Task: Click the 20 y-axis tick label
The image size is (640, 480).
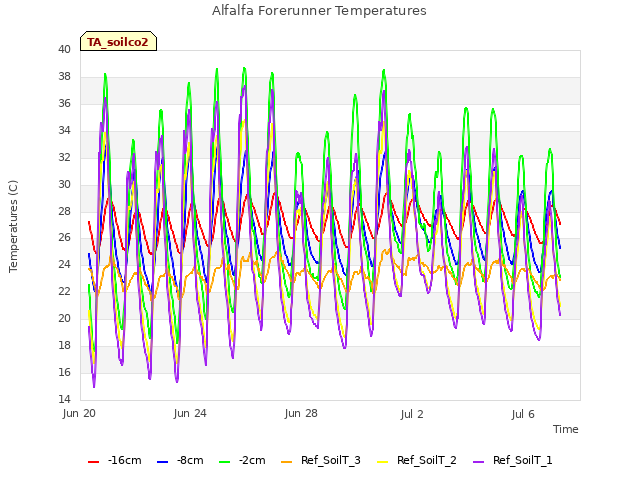Action: tap(64, 318)
